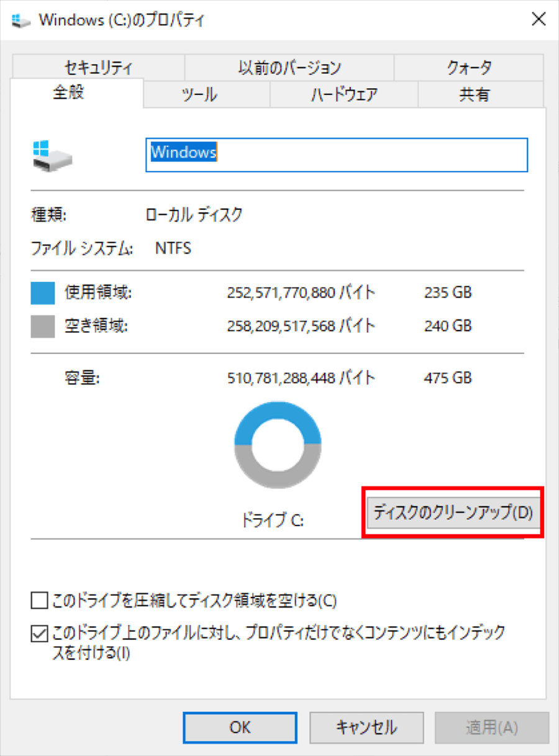Uncheck the content indexing checkbox
This screenshot has height=756, width=559.
(x=39, y=633)
